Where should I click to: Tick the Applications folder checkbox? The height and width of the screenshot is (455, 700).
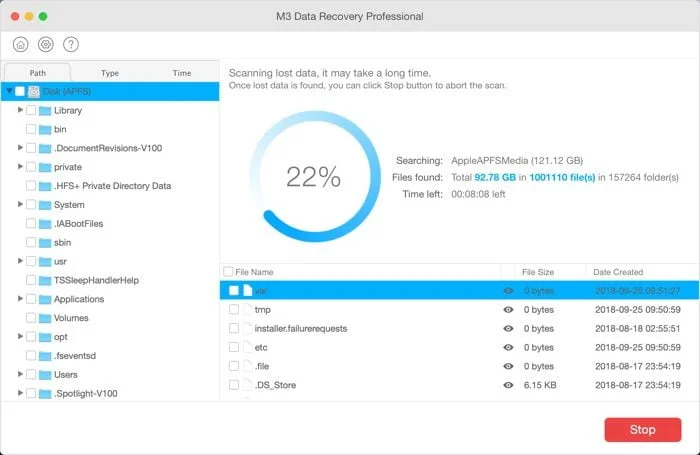[x=31, y=299]
